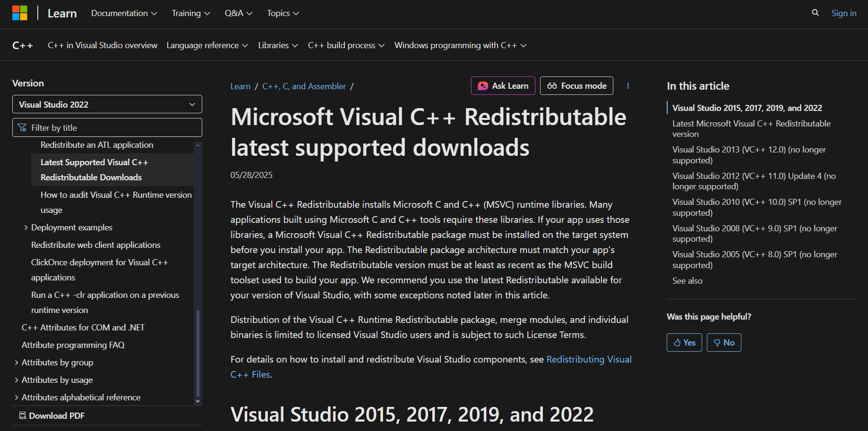Screen dimensions: 868x431
Task: Click the sidebar scrollbar down arrow
Action: point(198,401)
